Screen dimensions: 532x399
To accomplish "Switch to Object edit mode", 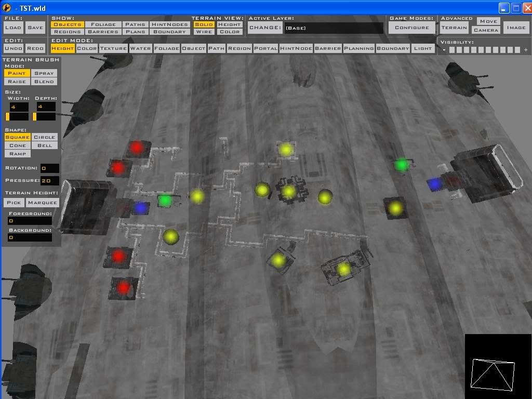I will pos(194,48).
